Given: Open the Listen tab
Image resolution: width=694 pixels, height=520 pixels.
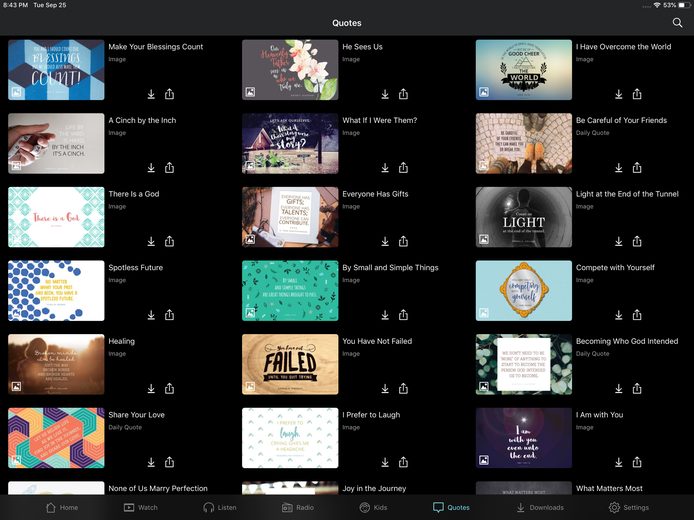Looking at the screenshot, I should pyautogui.click(x=220, y=507).
